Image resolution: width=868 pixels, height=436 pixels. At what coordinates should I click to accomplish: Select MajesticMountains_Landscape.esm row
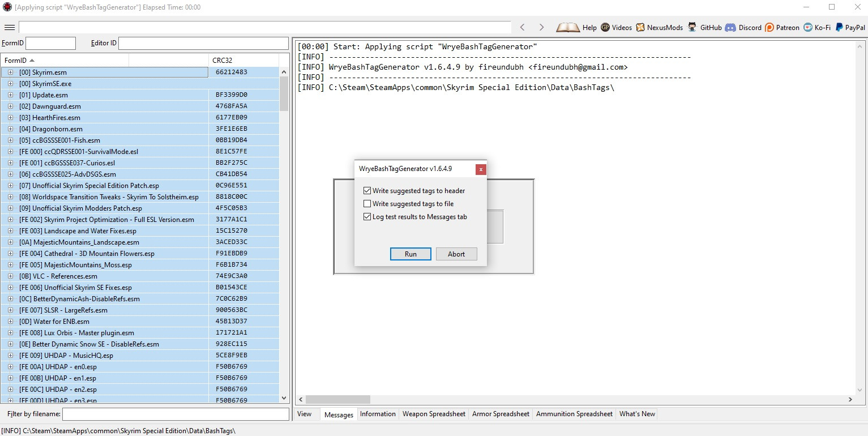pos(140,242)
